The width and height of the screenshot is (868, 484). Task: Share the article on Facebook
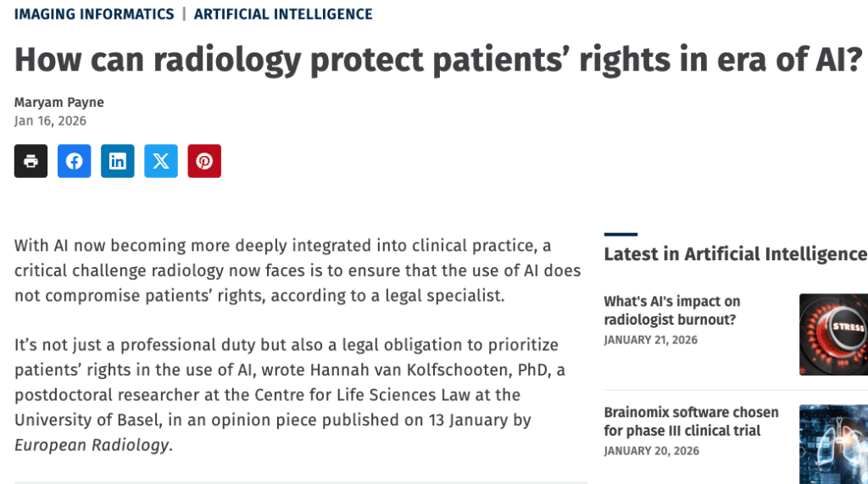pyautogui.click(x=75, y=161)
